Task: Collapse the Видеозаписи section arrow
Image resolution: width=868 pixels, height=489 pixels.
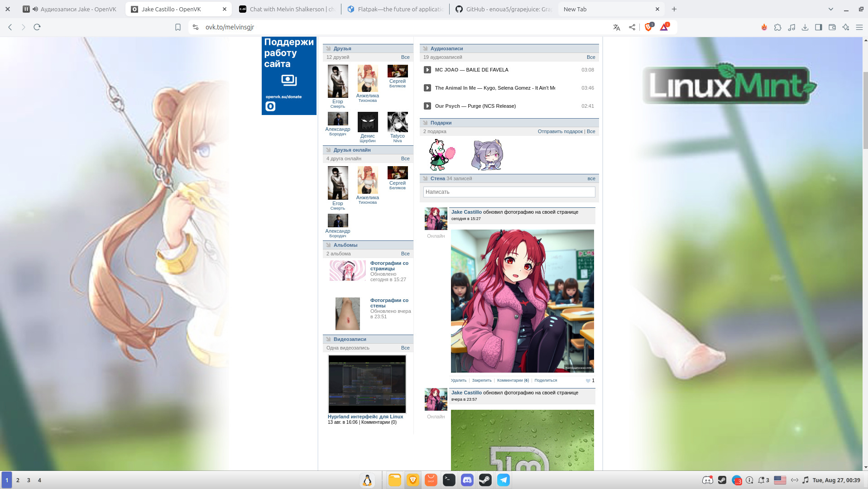Action: pos(328,339)
